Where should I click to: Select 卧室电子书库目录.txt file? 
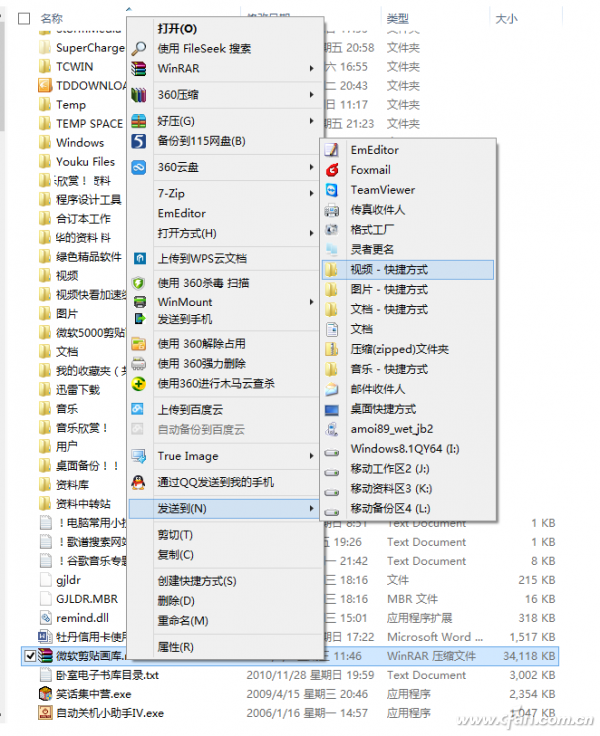(107, 675)
